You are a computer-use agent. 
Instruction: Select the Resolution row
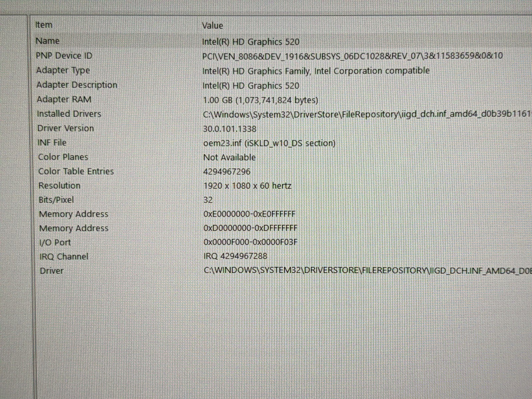(60, 186)
